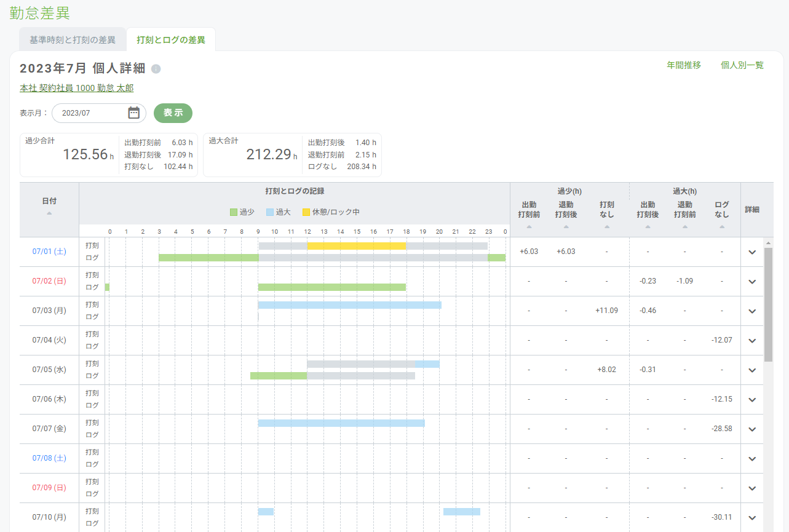Open the calendar picker icon

pos(133,113)
